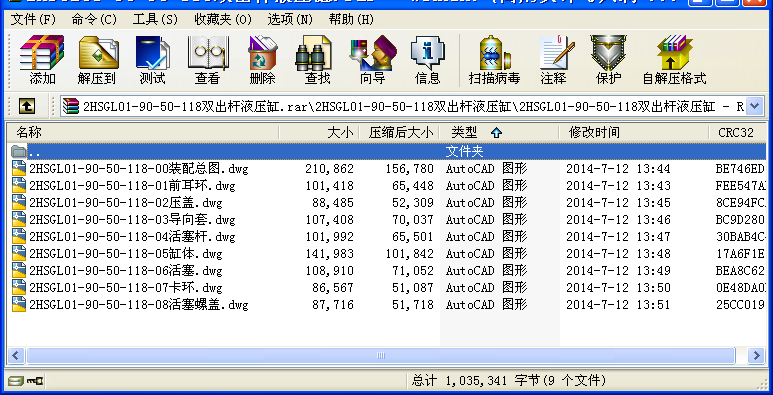Click icon of 00装配总图.dwg file

click(x=19, y=169)
